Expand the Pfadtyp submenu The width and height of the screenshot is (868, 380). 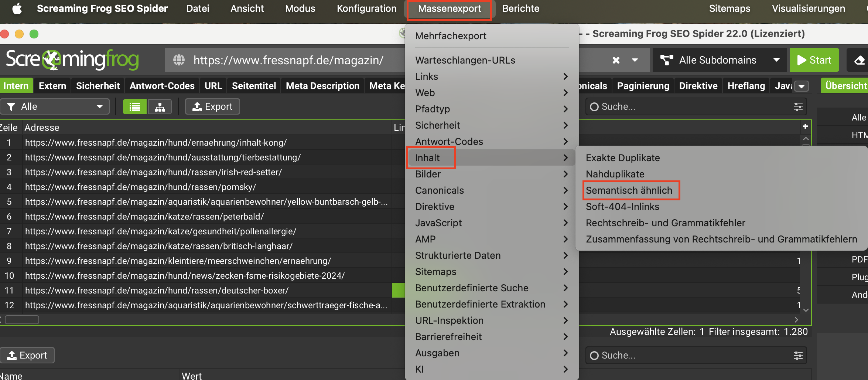click(x=492, y=109)
